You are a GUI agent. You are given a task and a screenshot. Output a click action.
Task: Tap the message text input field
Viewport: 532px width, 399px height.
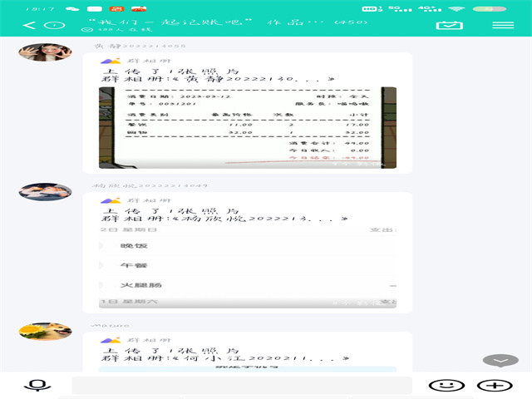pos(241,386)
